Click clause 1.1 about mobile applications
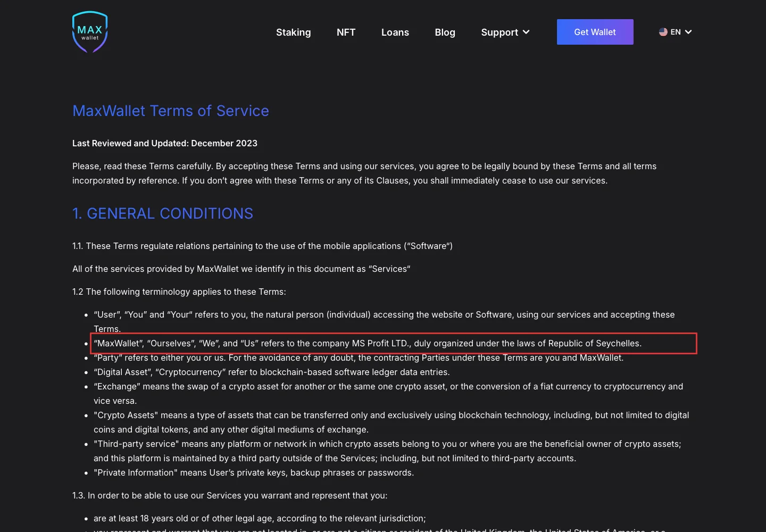 tap(263, 246)
